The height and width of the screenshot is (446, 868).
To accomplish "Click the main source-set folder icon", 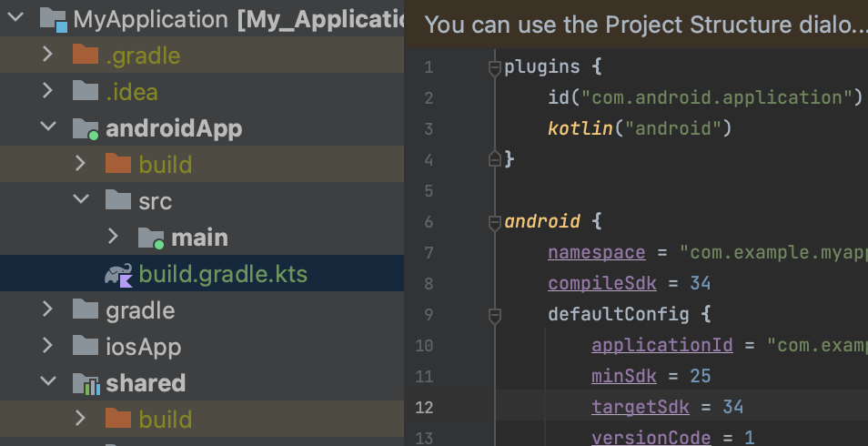I will [151, 238].
